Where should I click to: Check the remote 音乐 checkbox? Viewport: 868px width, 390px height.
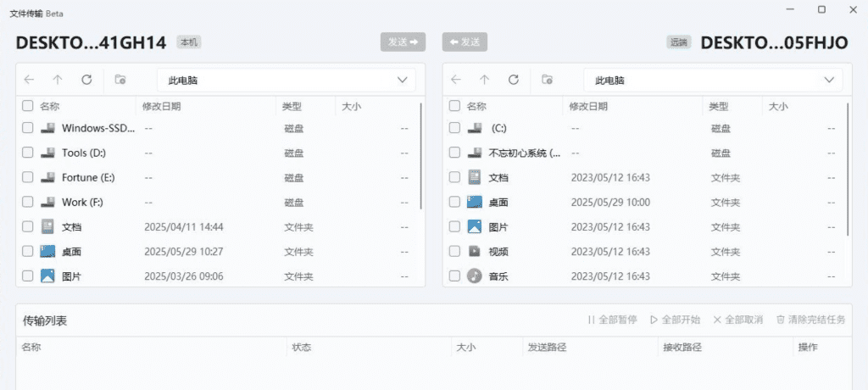click(x=454, y=276)
